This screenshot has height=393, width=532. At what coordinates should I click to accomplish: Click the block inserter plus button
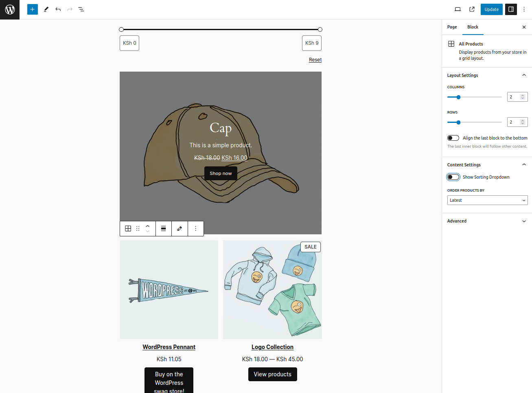coord(33,9)
